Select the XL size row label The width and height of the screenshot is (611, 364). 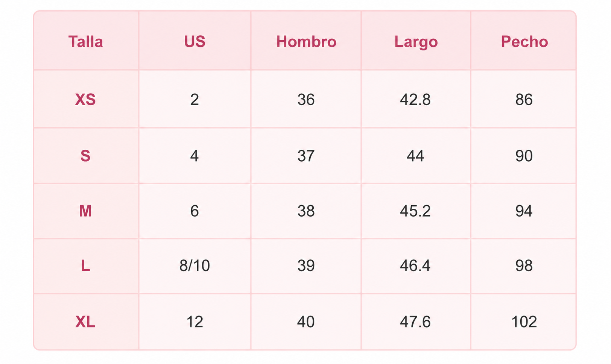click(85, 322)
